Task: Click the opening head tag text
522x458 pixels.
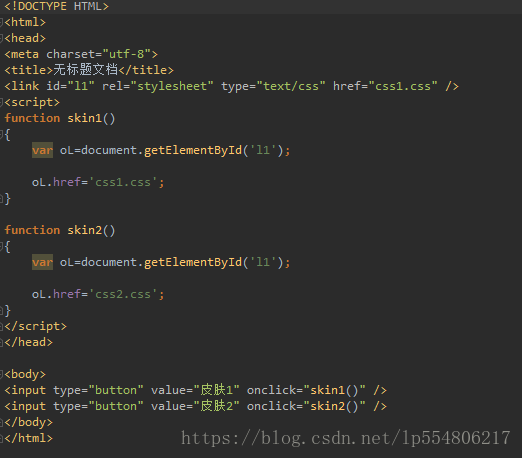Action: point(25,38)
